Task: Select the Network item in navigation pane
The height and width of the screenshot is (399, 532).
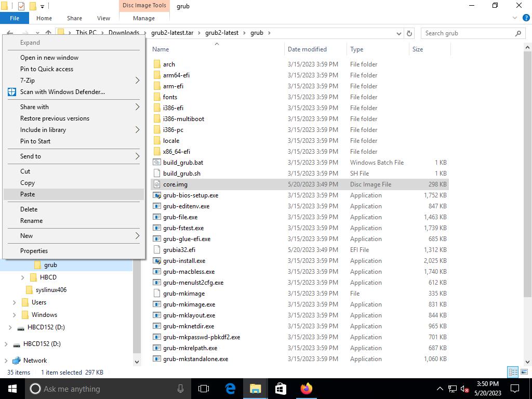Action: 35,361
